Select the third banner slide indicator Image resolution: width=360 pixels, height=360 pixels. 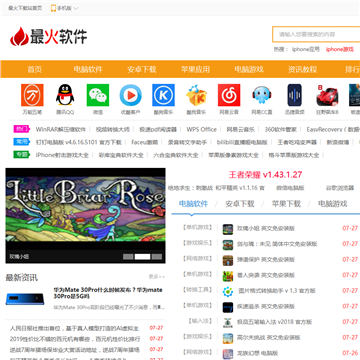[157, 256]
